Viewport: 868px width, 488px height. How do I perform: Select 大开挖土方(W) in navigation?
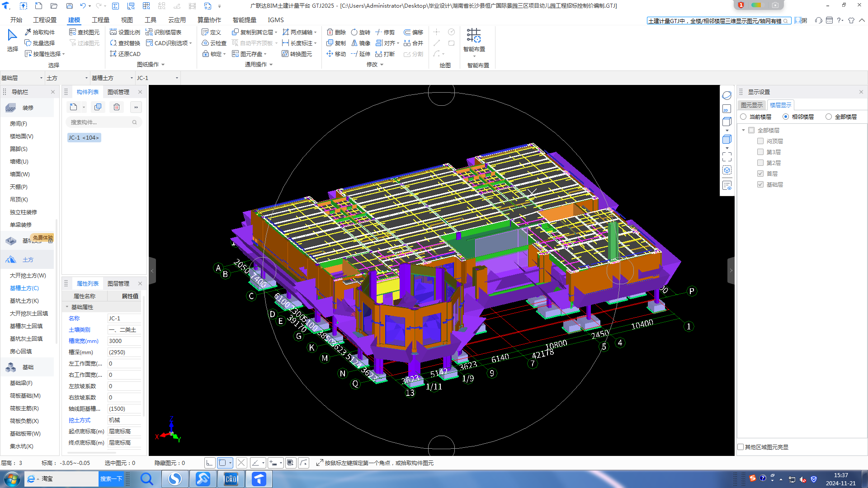pos(28,275)
